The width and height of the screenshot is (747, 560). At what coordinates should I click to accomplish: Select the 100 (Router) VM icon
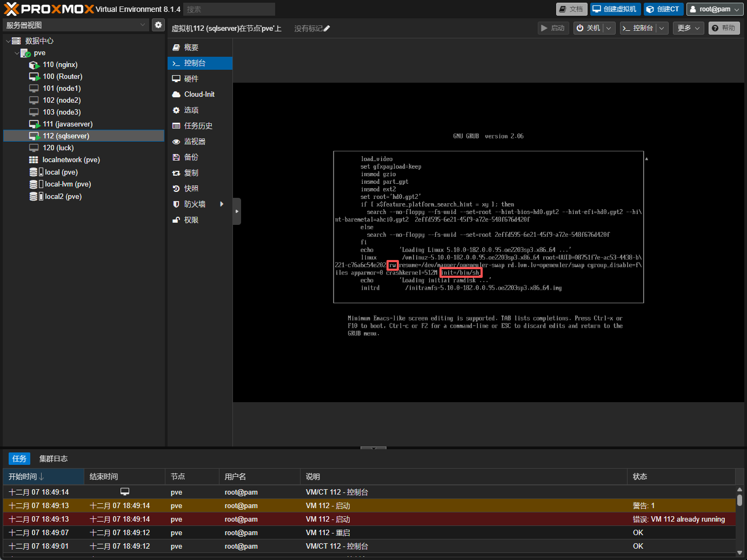point(34,77)
